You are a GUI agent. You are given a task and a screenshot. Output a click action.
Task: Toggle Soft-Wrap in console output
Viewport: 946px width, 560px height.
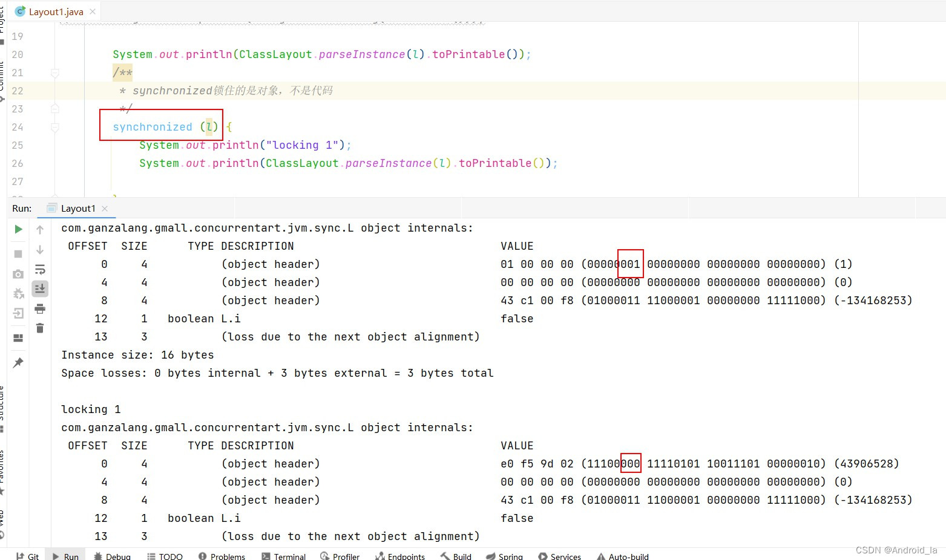click(x=40, y=269)
